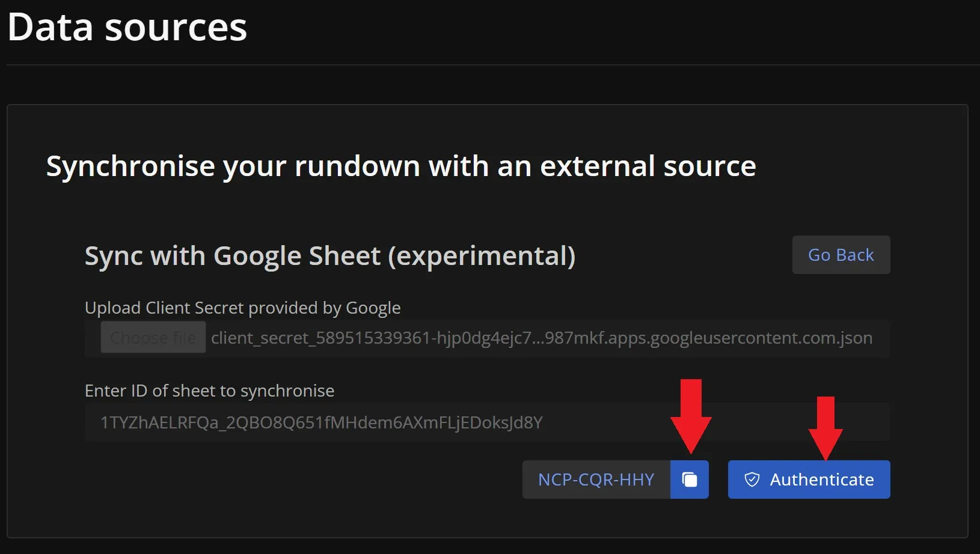Click the Synchronise your rundown heading
980x554 pixels.
click(401, 166)
